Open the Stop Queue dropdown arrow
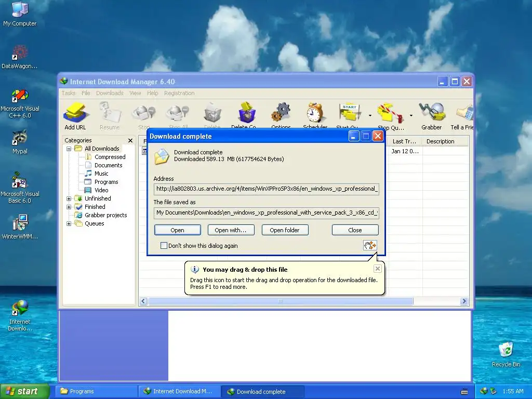This screenshot has height=399, width=532. click(x=411, y=116)
